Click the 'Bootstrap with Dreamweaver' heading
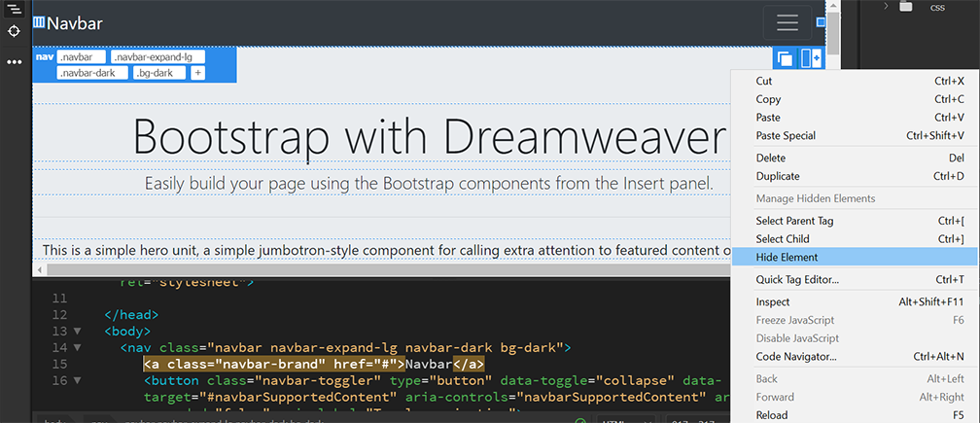 430,136
